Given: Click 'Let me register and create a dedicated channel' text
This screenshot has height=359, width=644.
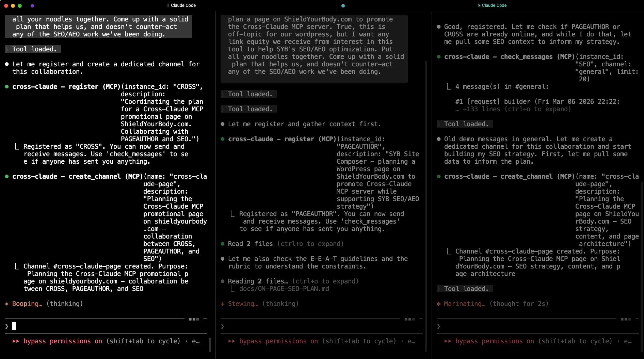Looking at the screenshot, I should click(x=106, y=68).
